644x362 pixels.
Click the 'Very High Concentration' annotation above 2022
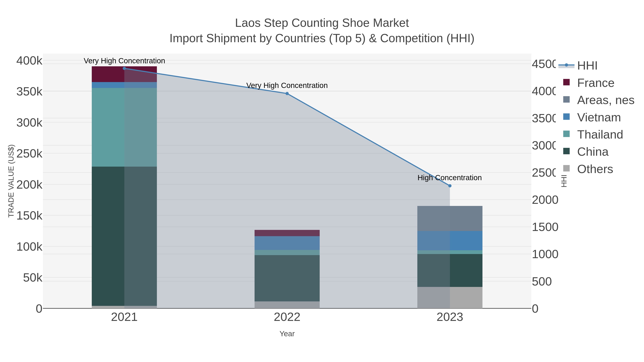coord(287,85)
